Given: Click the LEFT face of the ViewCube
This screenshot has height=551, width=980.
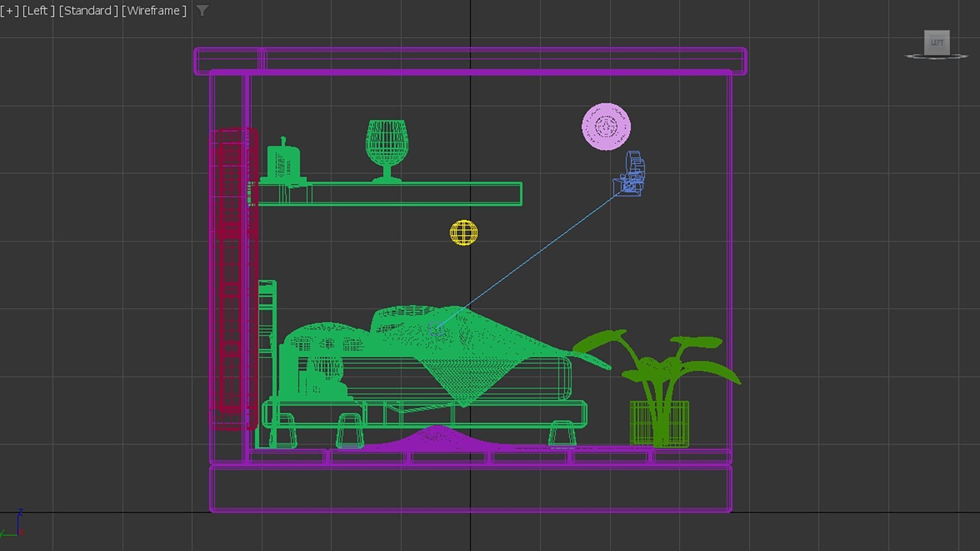Looking at the screenshot, I should click(937, 42).
